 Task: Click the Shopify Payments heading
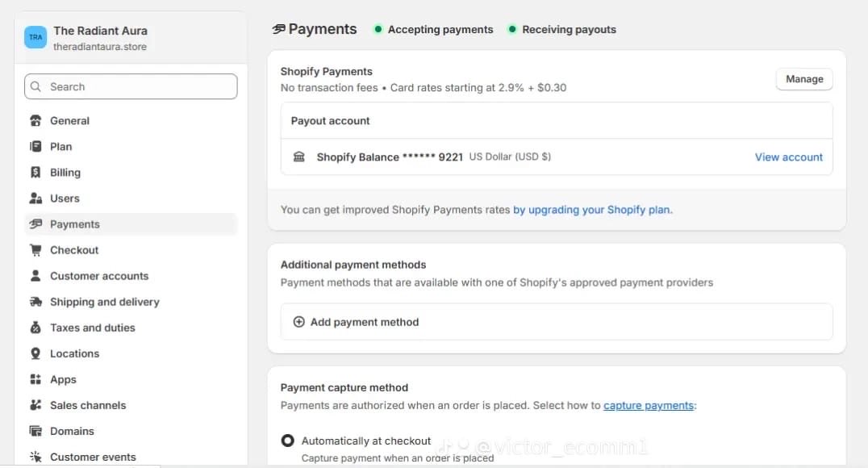(326, 72)
